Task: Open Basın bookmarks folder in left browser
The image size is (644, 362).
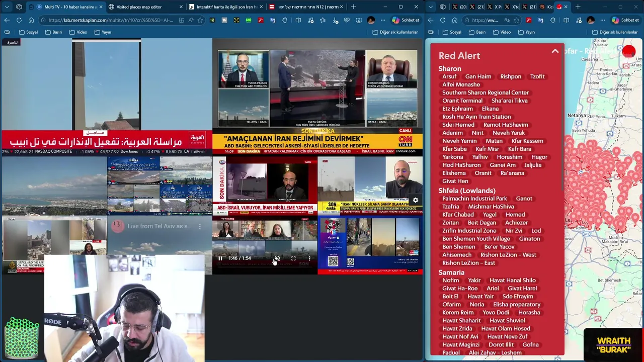Action: [53, 32]
